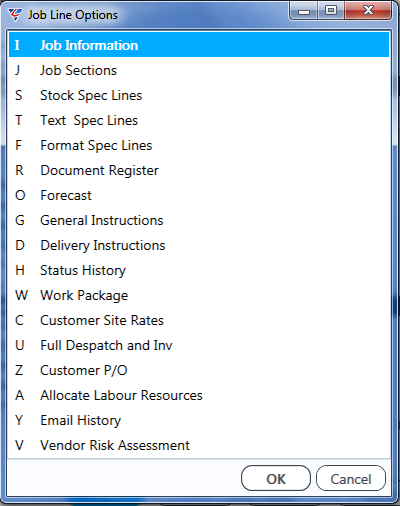Select the Job Information option
The image size is (400, 506).
199,45
